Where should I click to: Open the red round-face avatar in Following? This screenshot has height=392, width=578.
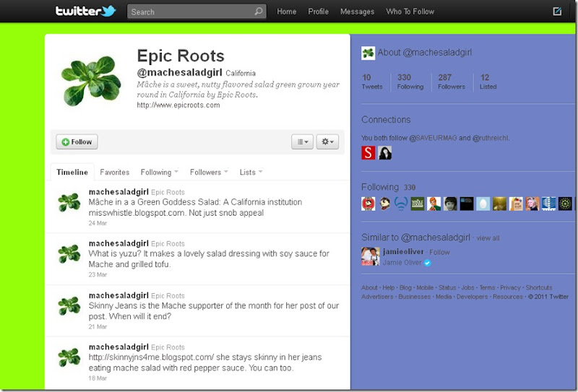368,204
